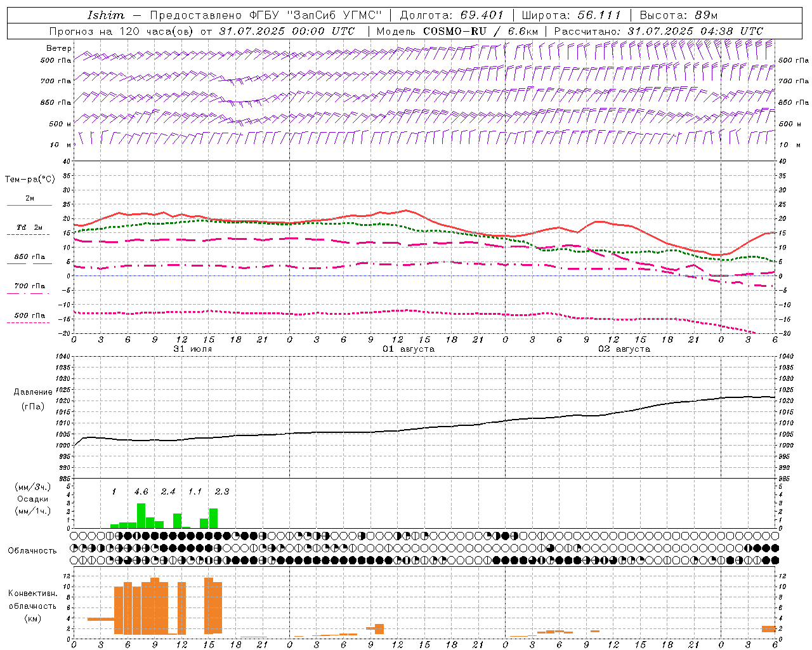Screen dimensions: 812x650
Task: Click the '31 июля' date label
Action: 193,349
